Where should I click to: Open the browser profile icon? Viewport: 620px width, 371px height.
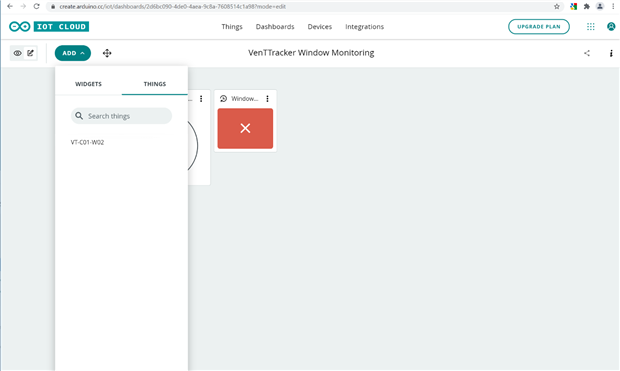pos(600,6)
